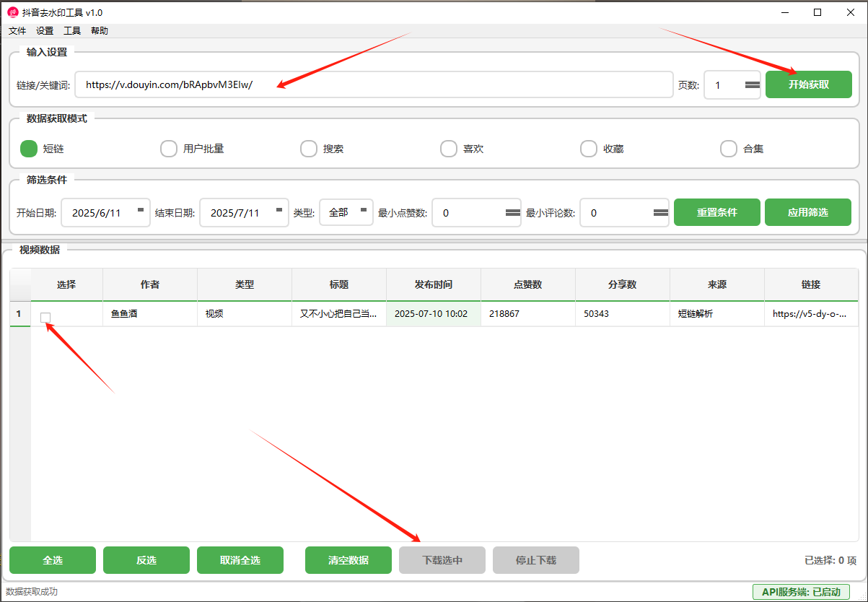868x602 pixels.
Task: Click the 来源 column header
Action: (x=717, y=284)
